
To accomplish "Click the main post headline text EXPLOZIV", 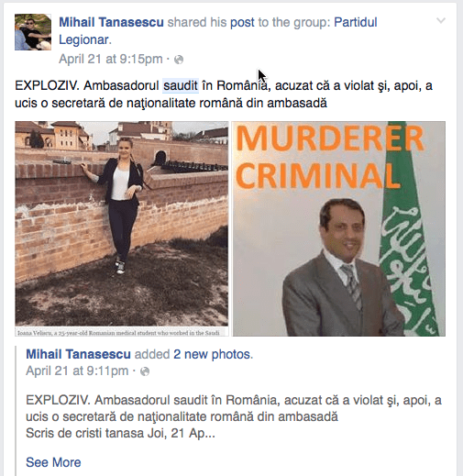I will coord(224,94).
